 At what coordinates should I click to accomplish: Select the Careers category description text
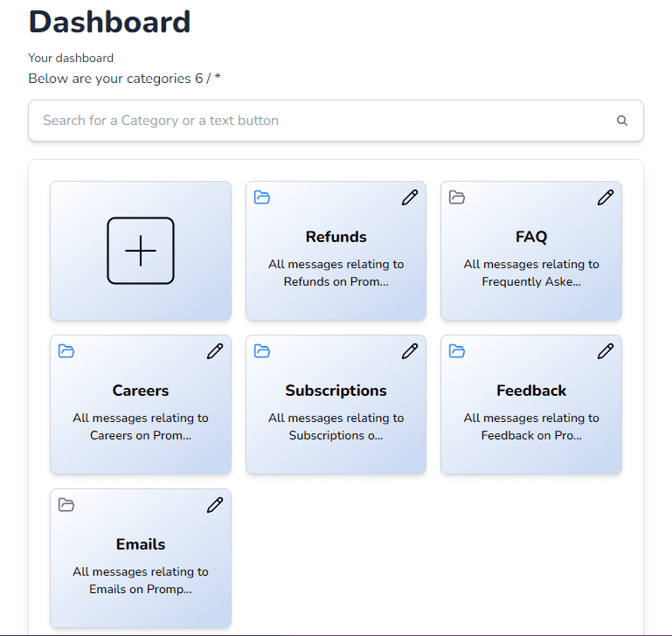coord(141,426)
